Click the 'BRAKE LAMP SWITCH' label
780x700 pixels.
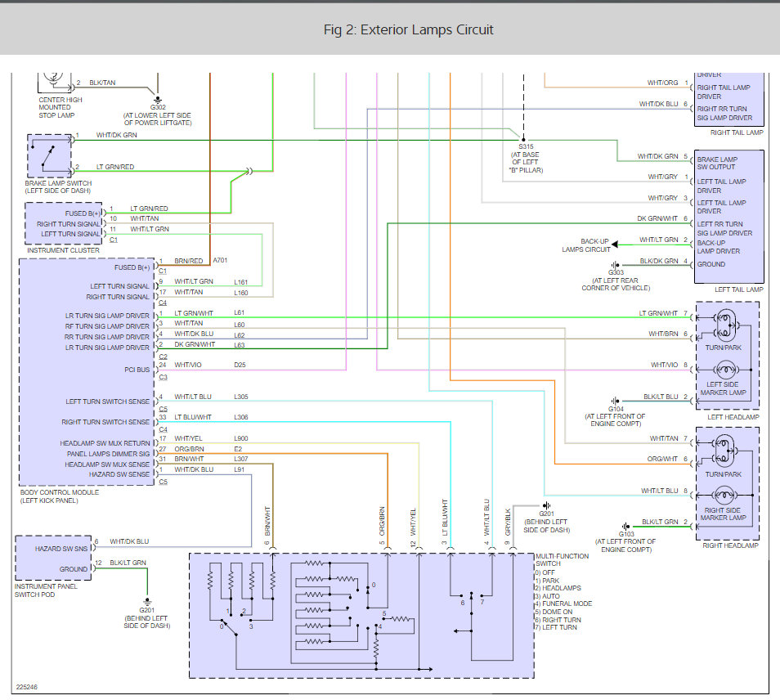pyautogui.click(x=58, y=183)
